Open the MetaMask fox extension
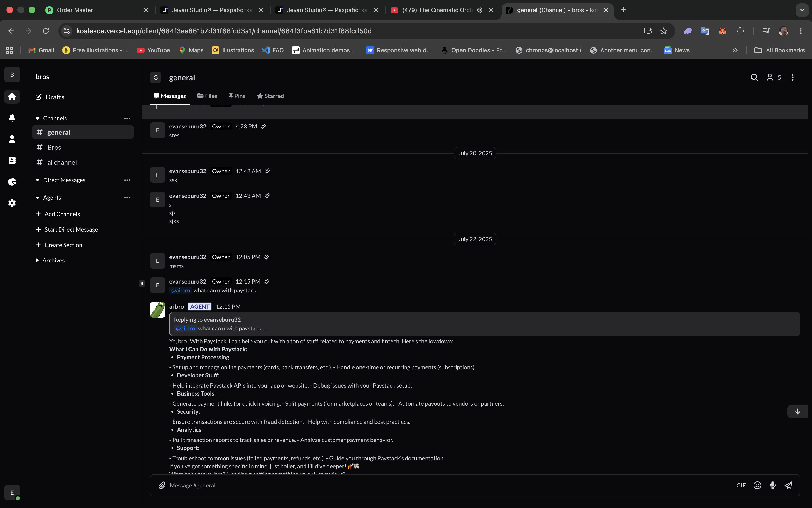Viewport: 812px width, 508px height. 722,31
